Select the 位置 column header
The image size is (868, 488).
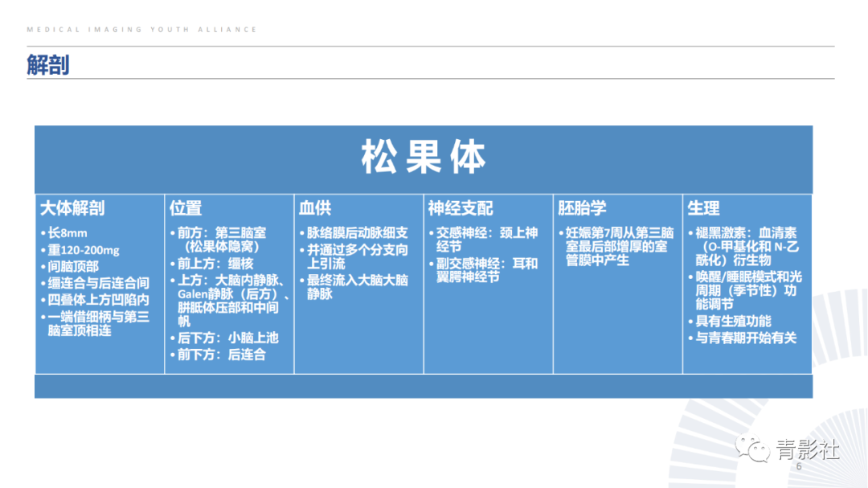186,208
